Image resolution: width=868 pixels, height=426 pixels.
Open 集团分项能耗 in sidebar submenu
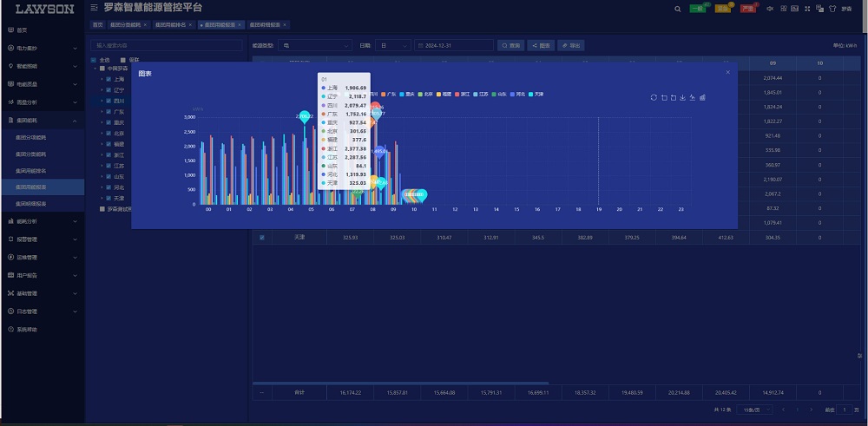[31, 137]
